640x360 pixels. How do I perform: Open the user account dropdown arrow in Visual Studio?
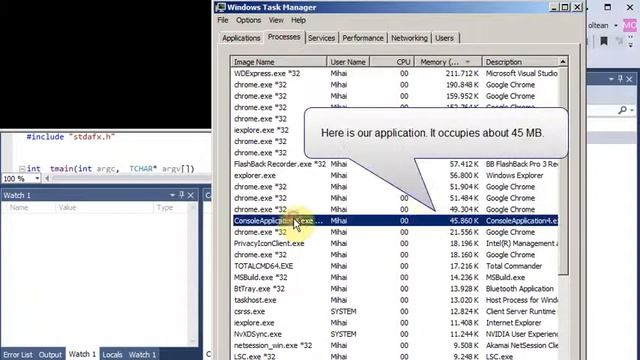616,26
